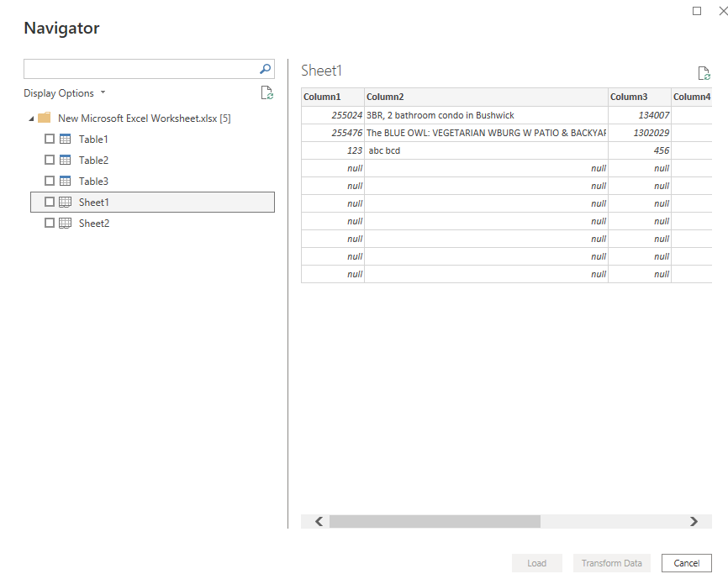The width and height of the screenshot is (728, 574).
Task: Select Sheet2 in the navigator tree
Action: click(x=94, y=223)
